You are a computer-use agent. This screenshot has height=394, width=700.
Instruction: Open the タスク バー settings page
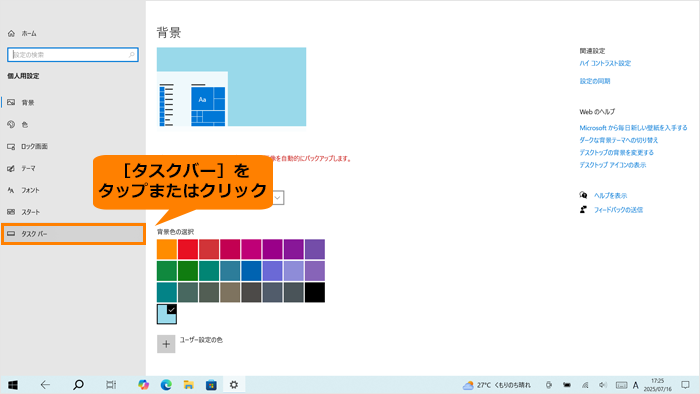pyautogui.click(x=73, y=234)
